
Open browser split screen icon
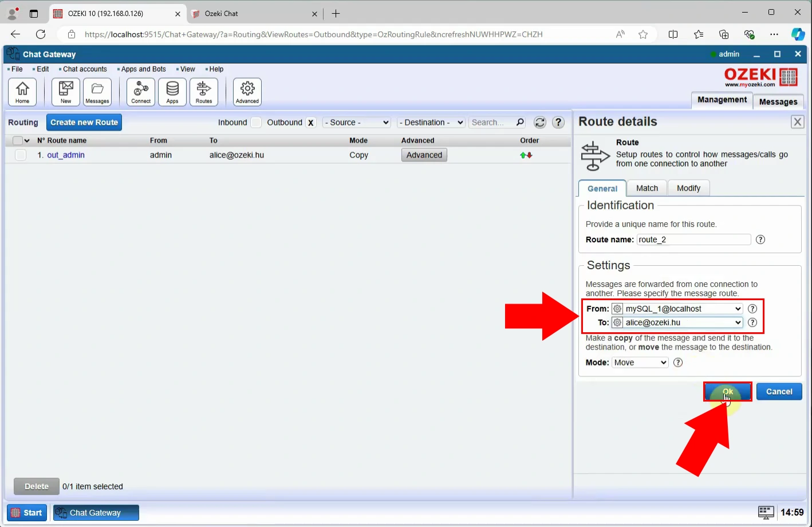point(673,34)
